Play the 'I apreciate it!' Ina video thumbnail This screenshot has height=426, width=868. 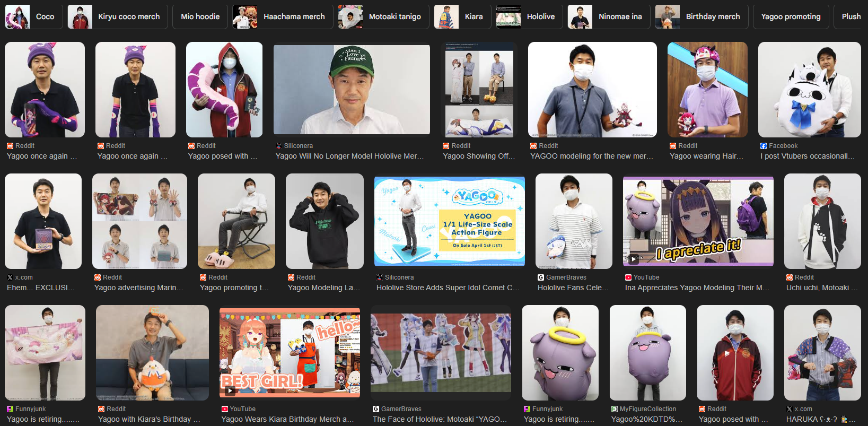coord(633,259)
